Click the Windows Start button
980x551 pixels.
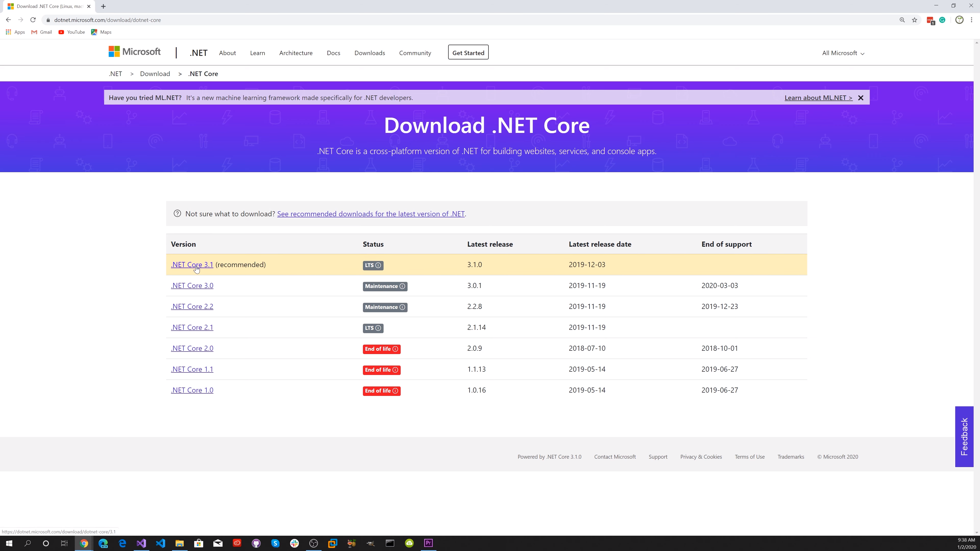tap(9, 543)
